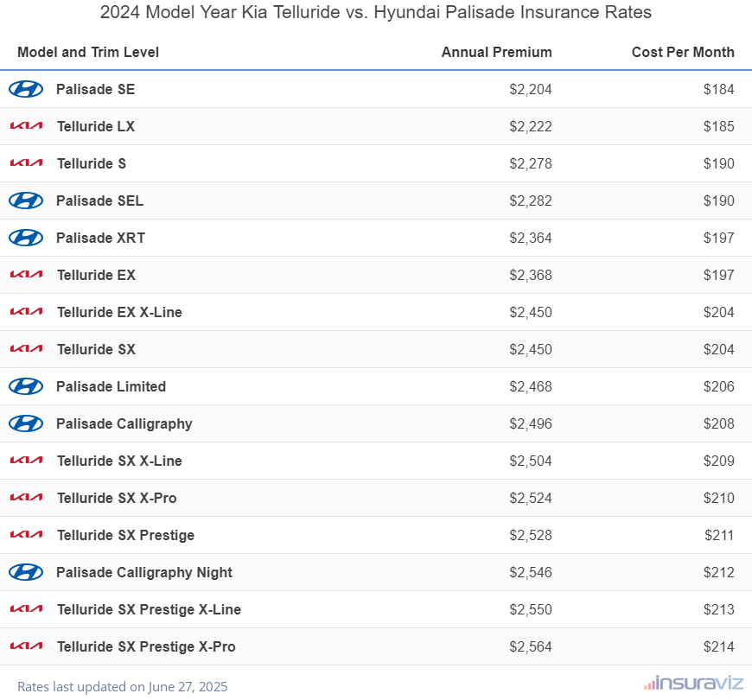Click the 'Telluride EX' trim name
Image resolution: width=752 pixels, height=700 pixels.
97,275
